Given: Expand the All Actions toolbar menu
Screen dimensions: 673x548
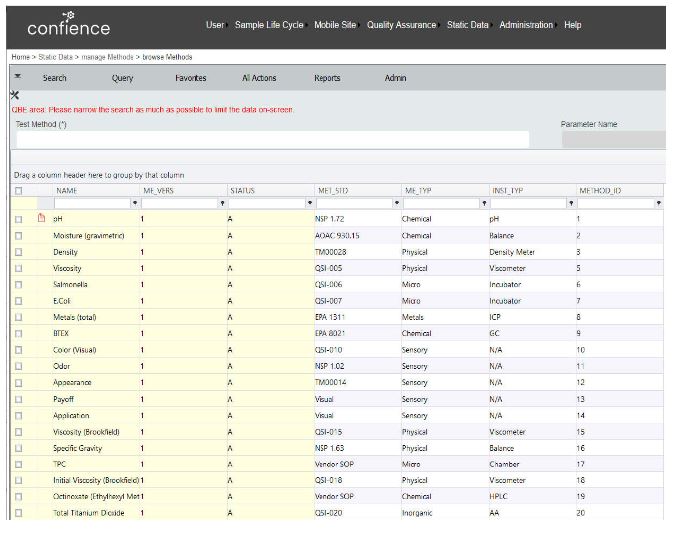Looking at the screenshot, I should pos(259,78).
